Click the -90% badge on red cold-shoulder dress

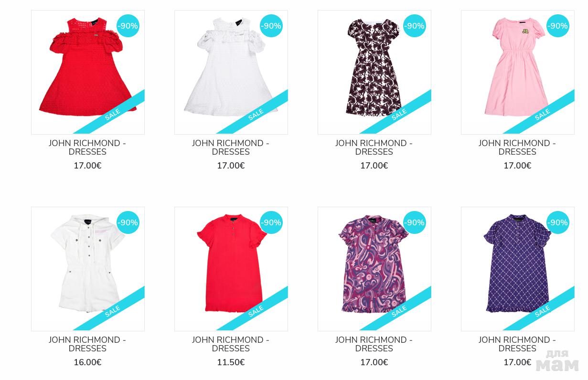click(128, 26)
